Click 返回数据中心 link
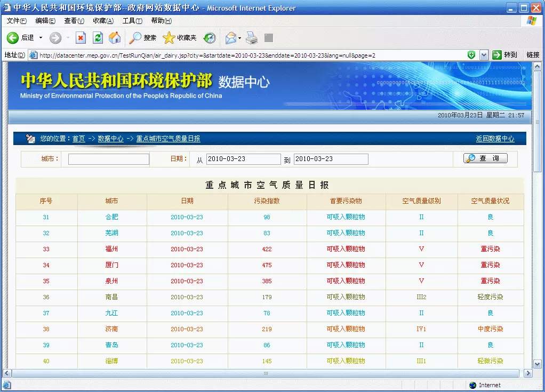 click(495, 139)
